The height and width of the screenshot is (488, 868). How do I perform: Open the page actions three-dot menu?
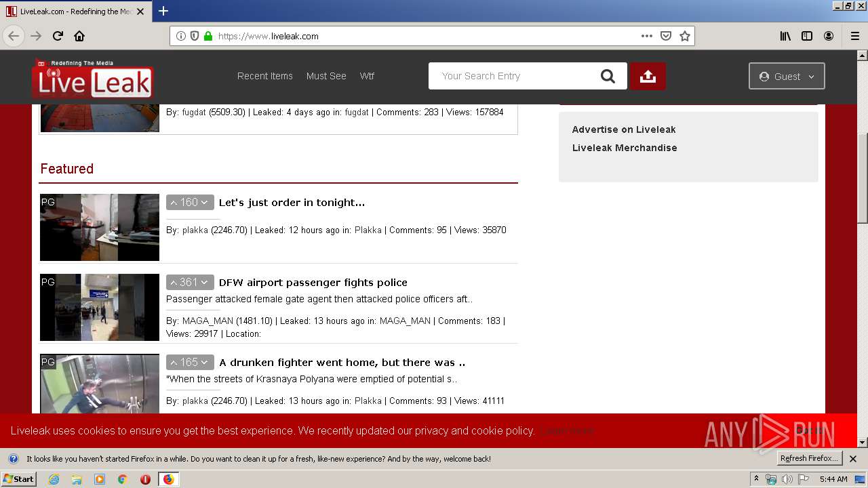coord(647,36)
